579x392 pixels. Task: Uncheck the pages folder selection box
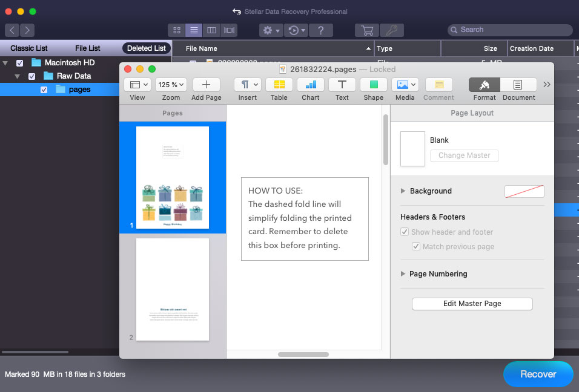(x=44, y=88)
